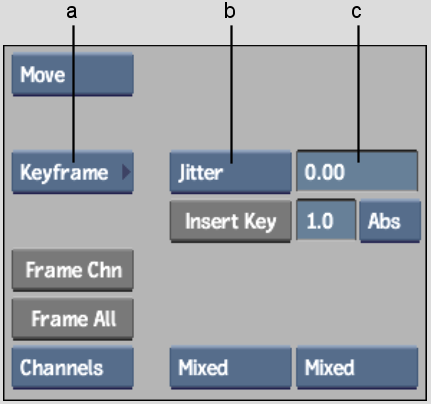Click the Jitter button
The width and height of the screenshot is (431, 404).
(230, 172)
